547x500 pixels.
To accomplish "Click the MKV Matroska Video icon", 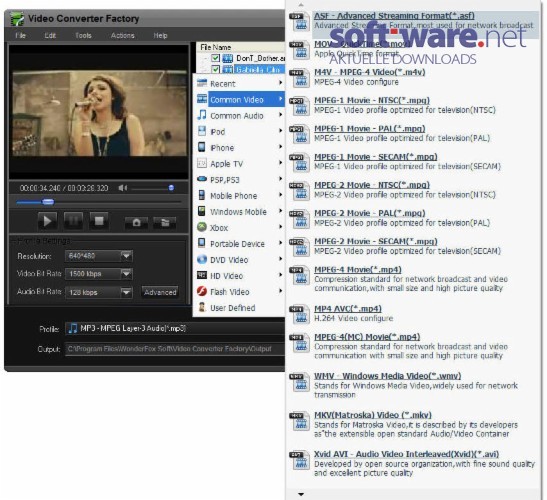I will click(299, 421).
